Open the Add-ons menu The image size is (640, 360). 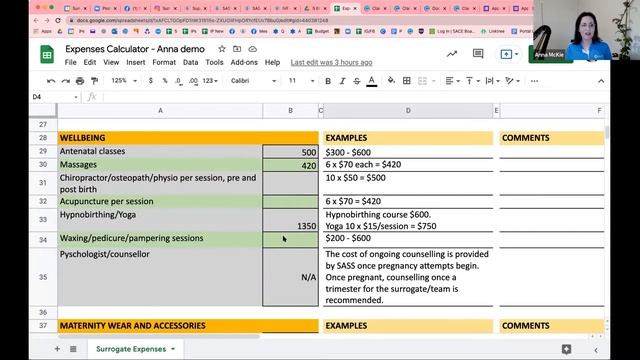[244, 62]
